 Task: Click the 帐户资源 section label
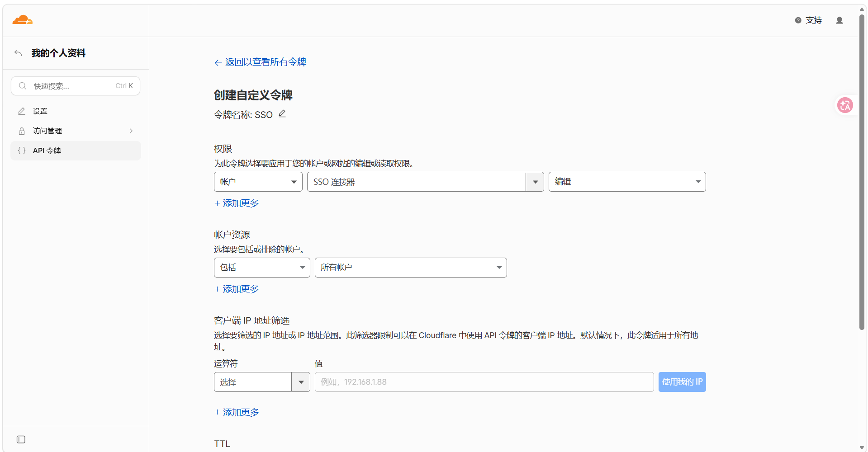pos(232,235)
